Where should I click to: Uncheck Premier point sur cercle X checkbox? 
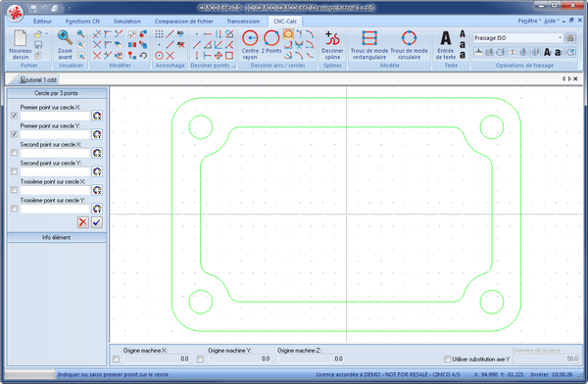point(15,116)
